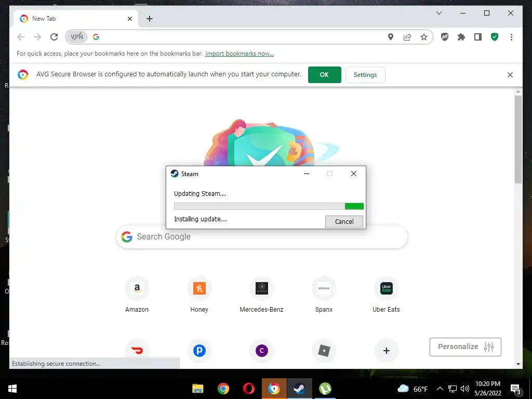Open Google Chrome from the taskbar
This screenshot has width=532, height=399.
point(223,389)
